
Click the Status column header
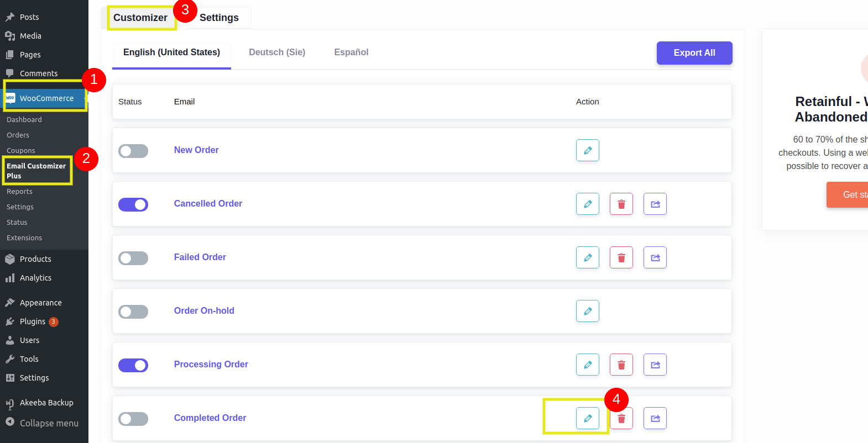tap(130, 102)
